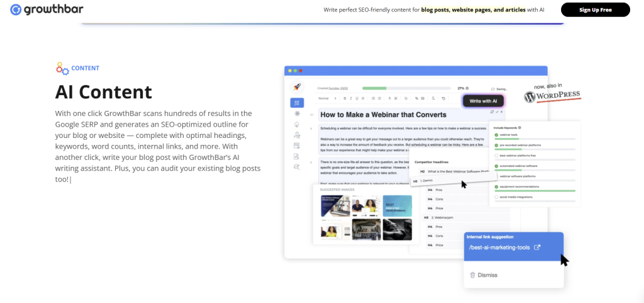Toggle underline in the editor toolbar
This screenshot has width=644, height=303.
(357, 98)
